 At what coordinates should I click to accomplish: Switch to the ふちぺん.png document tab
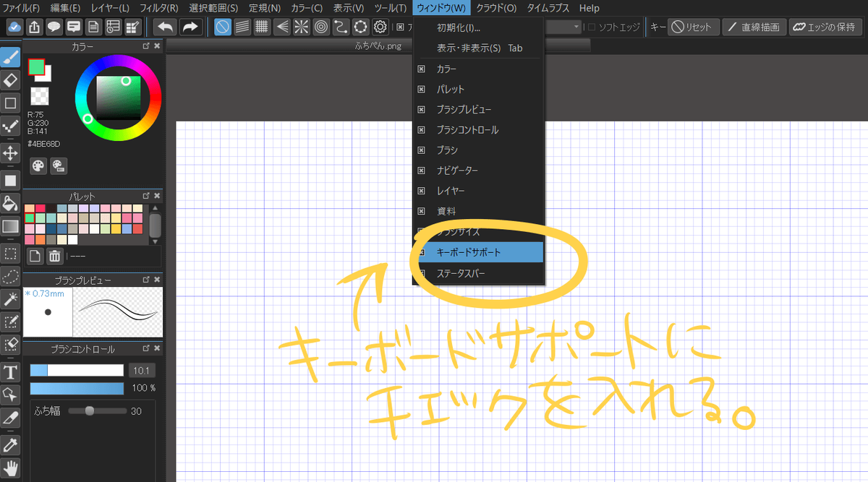coord(378,45)
